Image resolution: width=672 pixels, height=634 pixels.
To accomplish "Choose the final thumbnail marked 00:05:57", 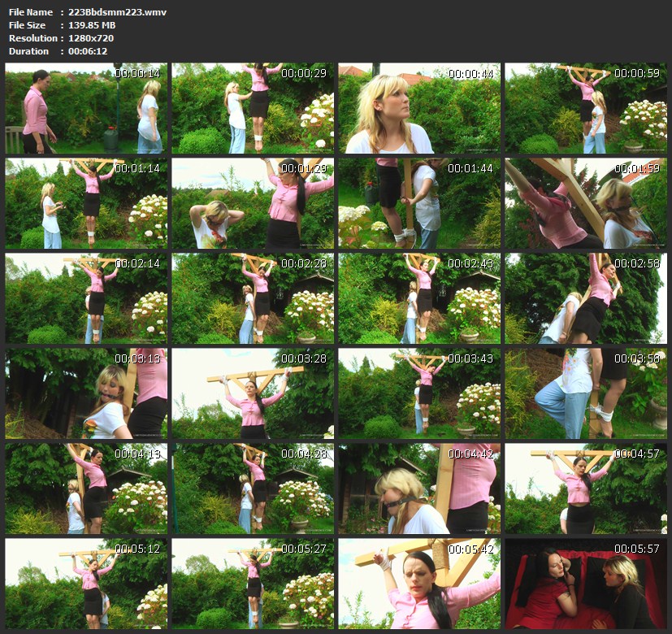I will pos(586,584).
